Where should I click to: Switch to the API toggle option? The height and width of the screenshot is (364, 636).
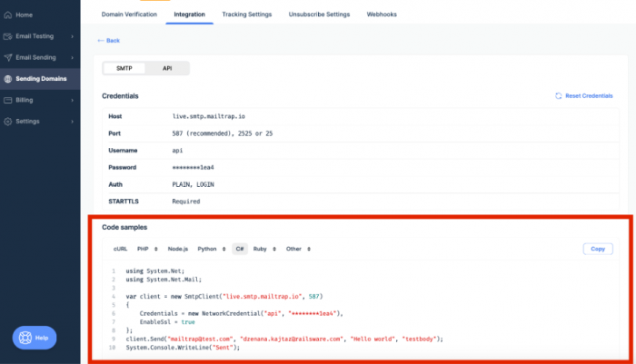[167, 68]
